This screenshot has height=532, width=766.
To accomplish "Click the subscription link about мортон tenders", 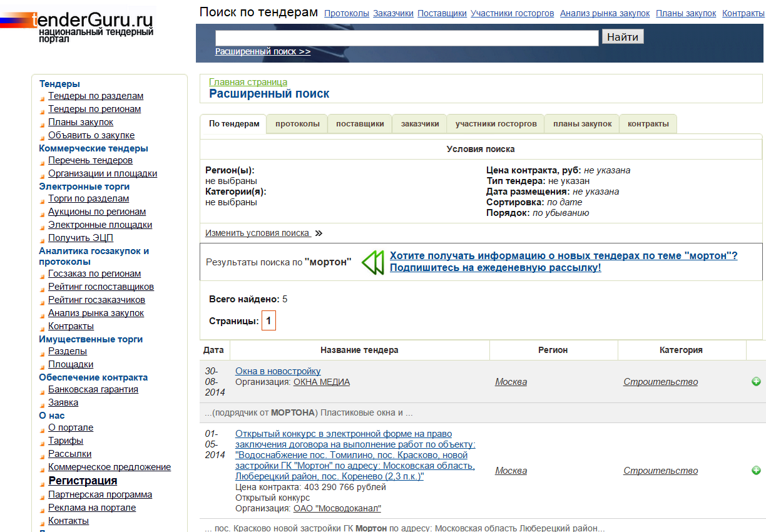I will coord(563,262).
